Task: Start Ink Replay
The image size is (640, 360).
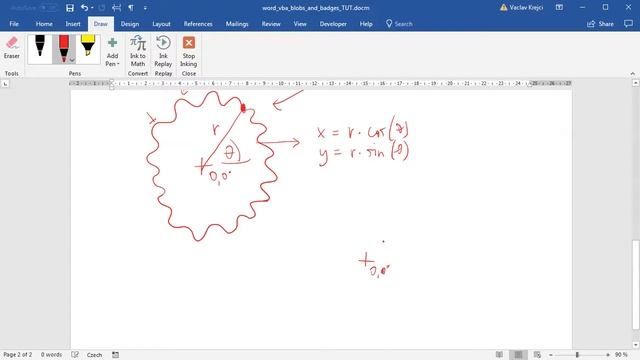Action: pos(163,51)
